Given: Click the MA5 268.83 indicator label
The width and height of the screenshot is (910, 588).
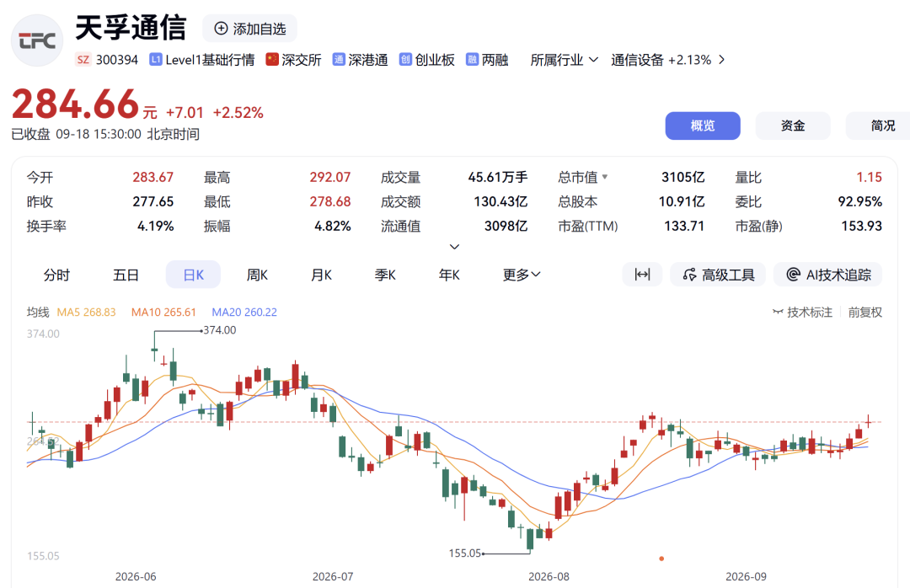Looking at the screenshot, I should (x=87, y=313).
